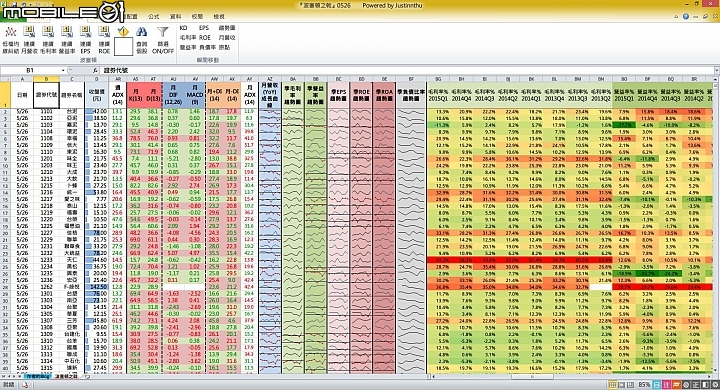Switch to the highlighted blue sheet tab

[x=38, y=376]
